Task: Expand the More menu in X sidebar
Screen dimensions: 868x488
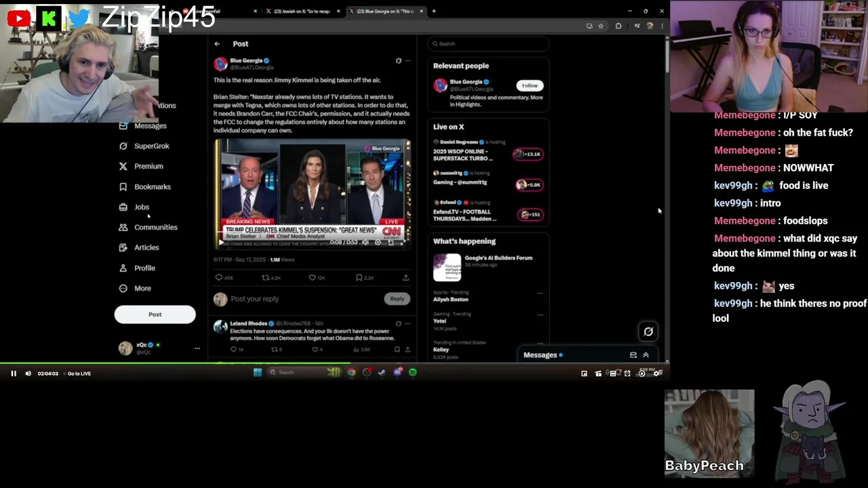Action: click(135, 289)
